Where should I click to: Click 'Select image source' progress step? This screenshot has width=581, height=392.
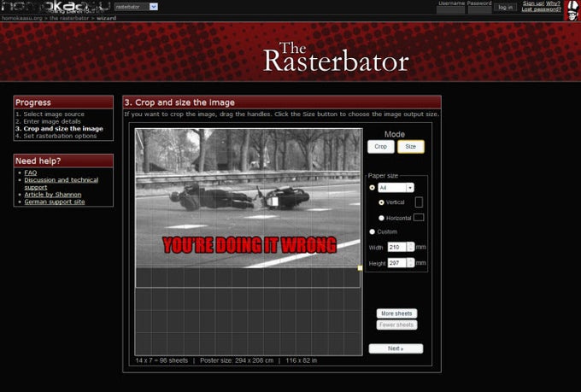[x=50, y=114]
